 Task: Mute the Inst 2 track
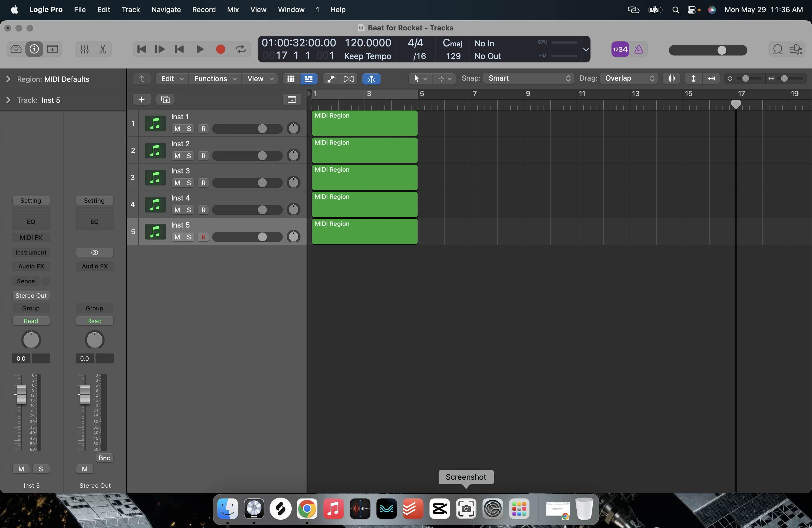(x=177, y=156)
